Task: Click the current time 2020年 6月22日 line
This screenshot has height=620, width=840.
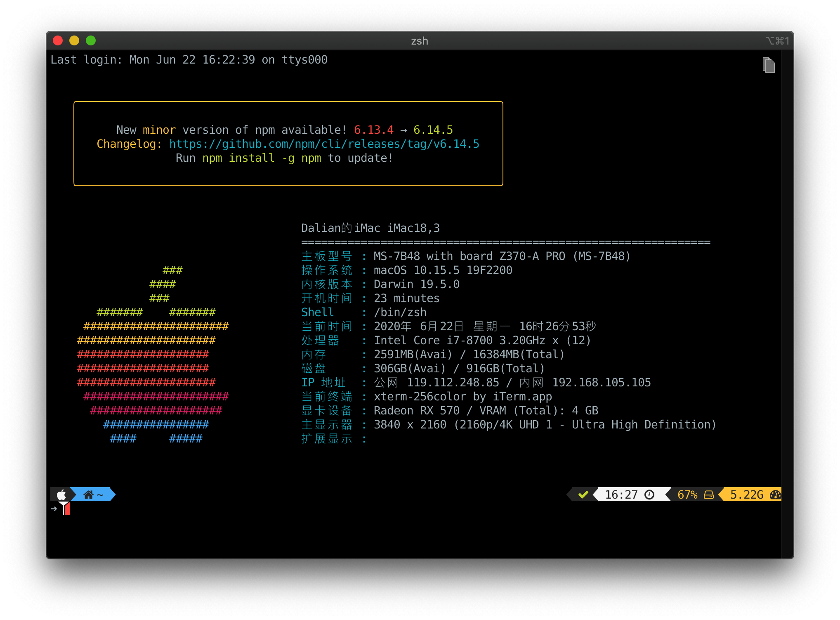Action: coord(485,327)
